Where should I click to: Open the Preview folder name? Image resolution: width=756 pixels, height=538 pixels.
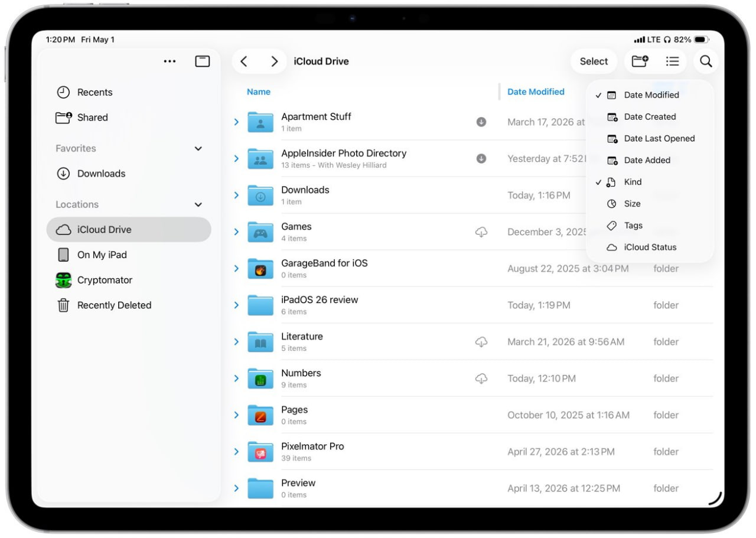pyautogui.click(x=298, y=482)
